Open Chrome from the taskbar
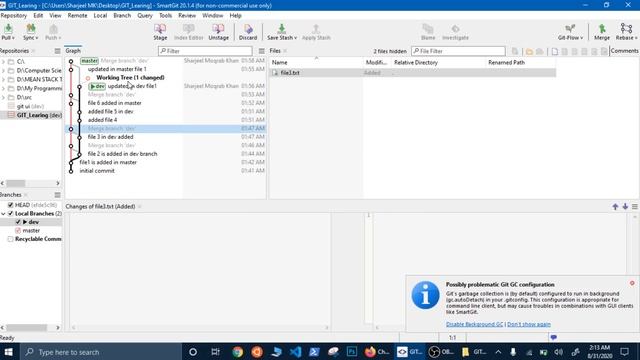The image size is (640, 360). pos(237,351)
